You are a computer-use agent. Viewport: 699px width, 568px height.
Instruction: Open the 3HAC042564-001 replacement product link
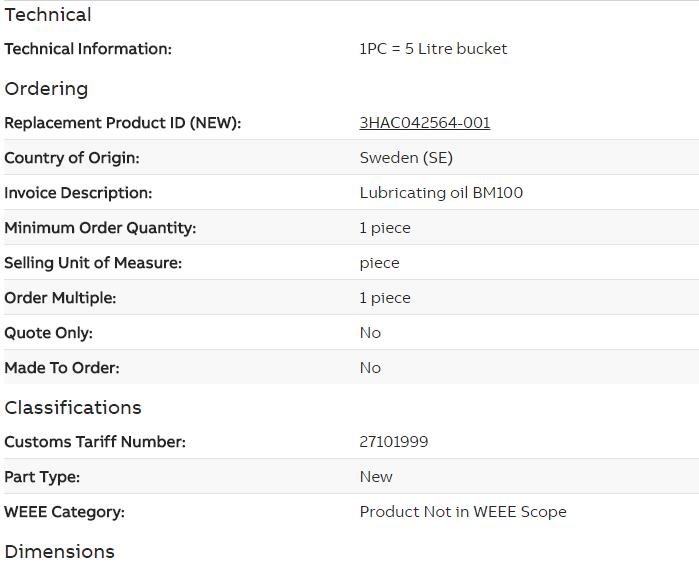424,123
